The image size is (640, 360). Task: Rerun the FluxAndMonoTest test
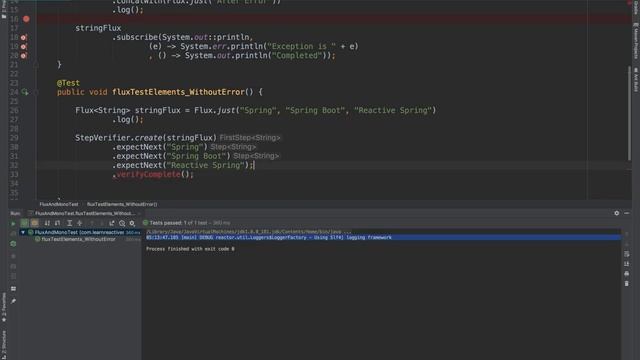(13, 223)
